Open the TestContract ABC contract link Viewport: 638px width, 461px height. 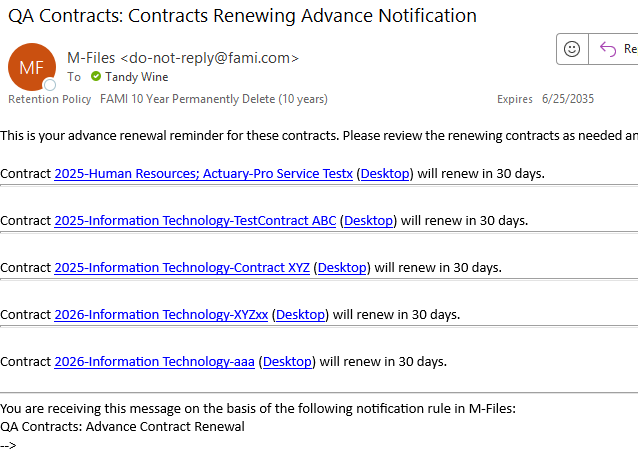(195, 221)
